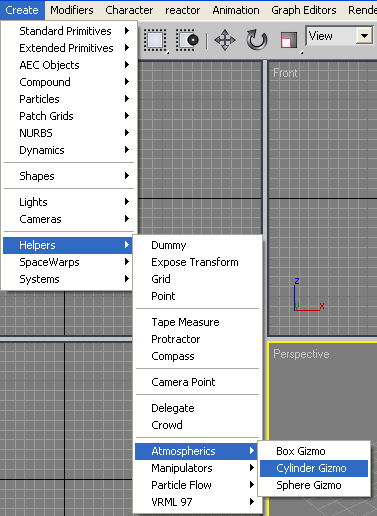The width and height of the screenshot is (377, 516).
Task: Activate the Select and Move tool
Action: 225,40
